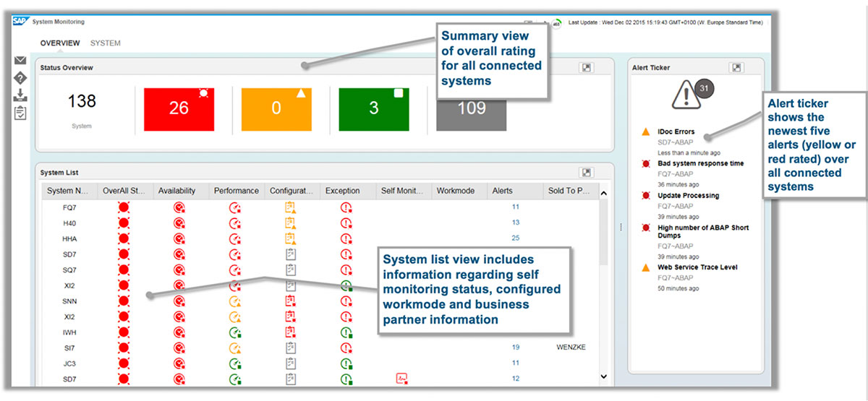
Task: Click the 138 System total count
Action: (82, 102)
